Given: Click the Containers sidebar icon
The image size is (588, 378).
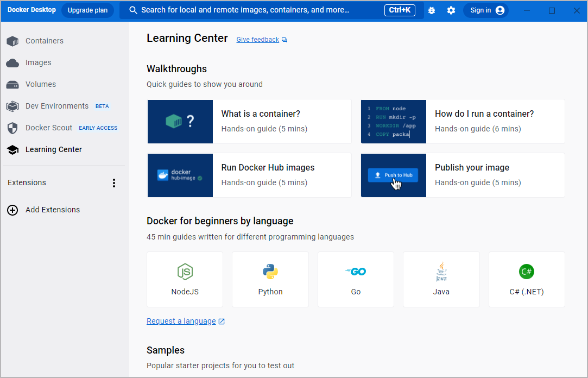Looking at the screenshot, I should 12,41.
